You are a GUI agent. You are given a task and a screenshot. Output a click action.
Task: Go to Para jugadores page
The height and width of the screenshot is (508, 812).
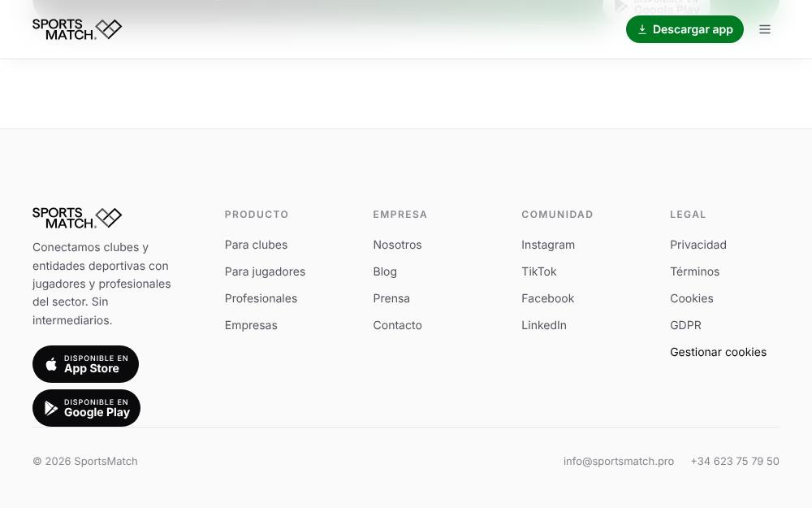(266, 271)
